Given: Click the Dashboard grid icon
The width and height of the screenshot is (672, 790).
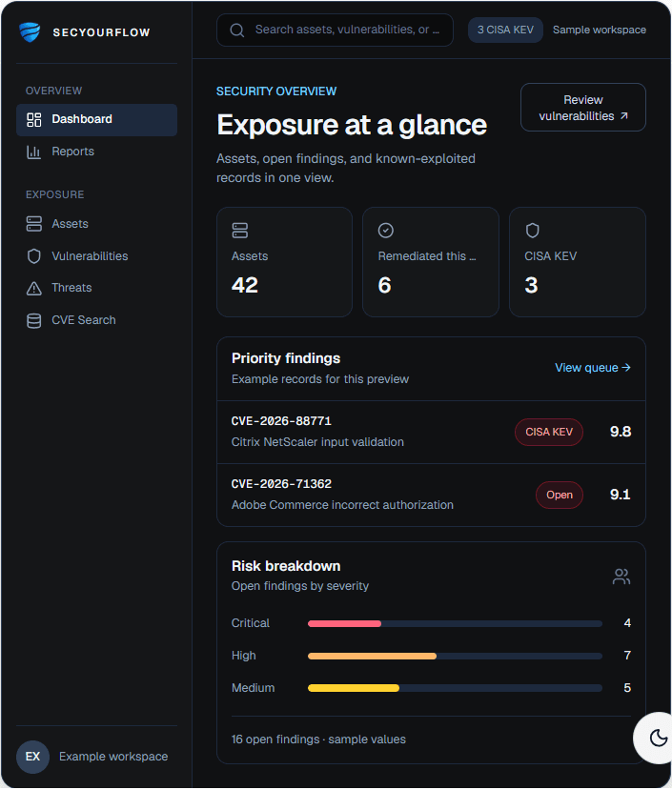Looking at the screenshot, I should tap(33, 120).
